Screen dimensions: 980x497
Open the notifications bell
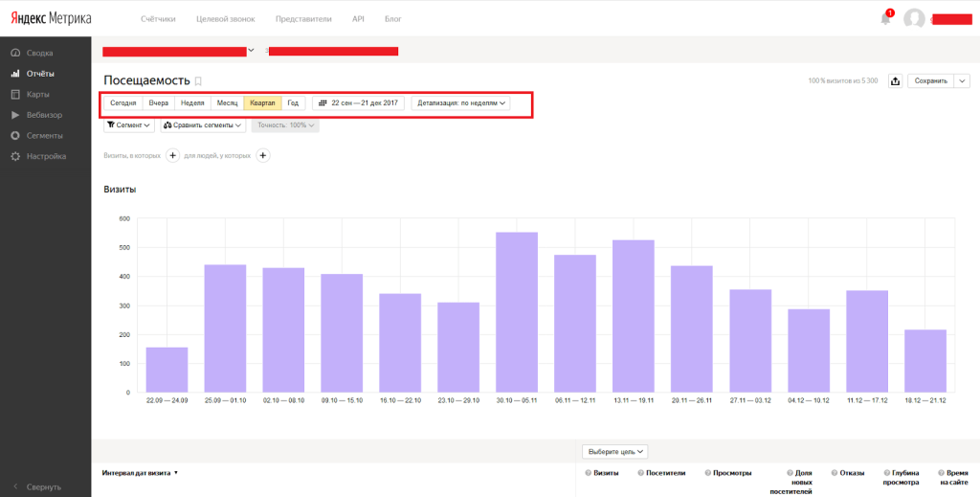pyautogui.click(x=885, y=18)
